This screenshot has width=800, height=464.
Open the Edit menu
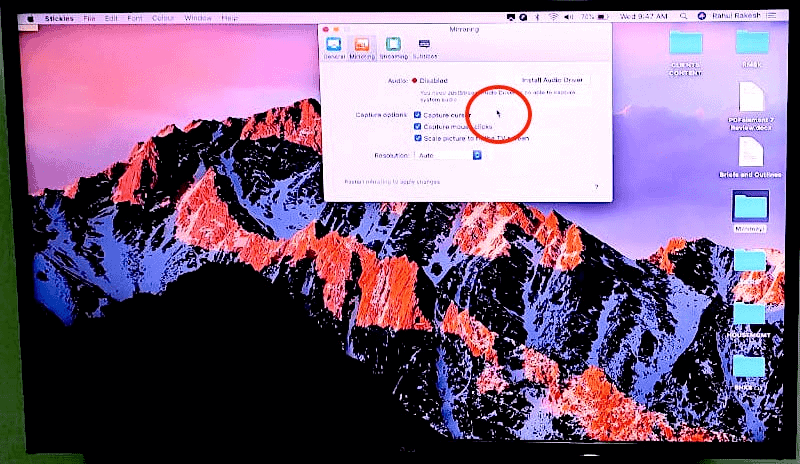click(x=111, y=18)
